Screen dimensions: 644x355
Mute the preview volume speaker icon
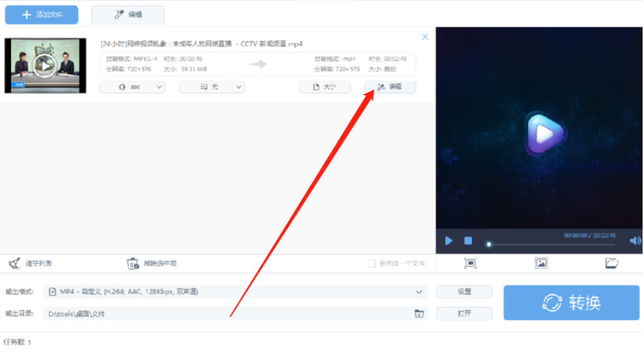pyautogui.click(x=635, y=240)
